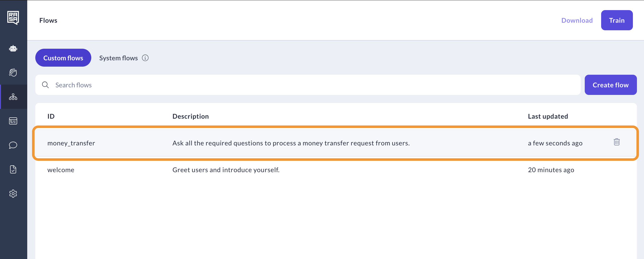Click the Create flow button
This screenshot has width=644, height=259.
click(x=611, y=85)
